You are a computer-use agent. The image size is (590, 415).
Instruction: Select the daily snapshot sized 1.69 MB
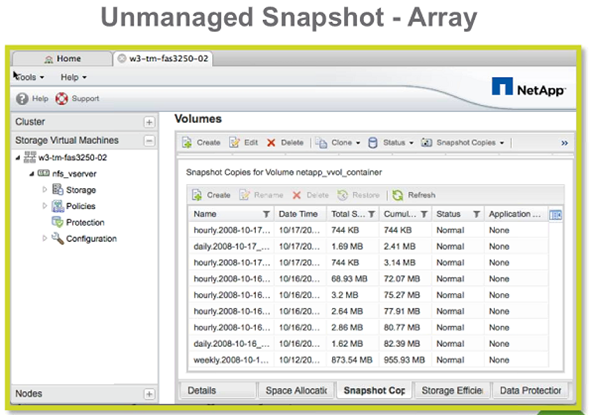368,246
